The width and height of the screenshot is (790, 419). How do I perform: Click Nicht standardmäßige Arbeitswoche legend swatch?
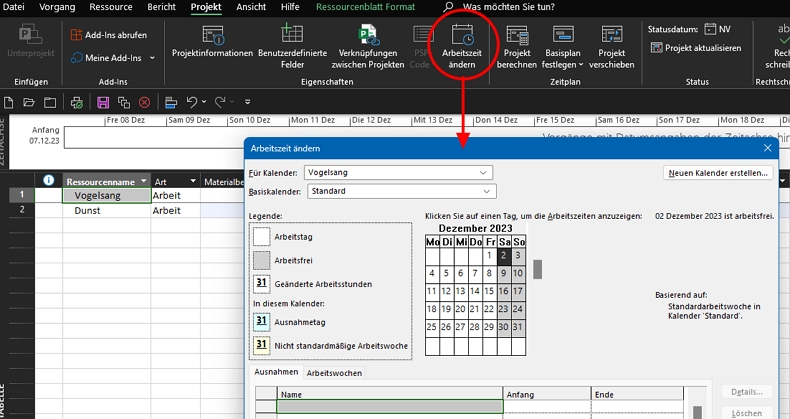point(261,345)
